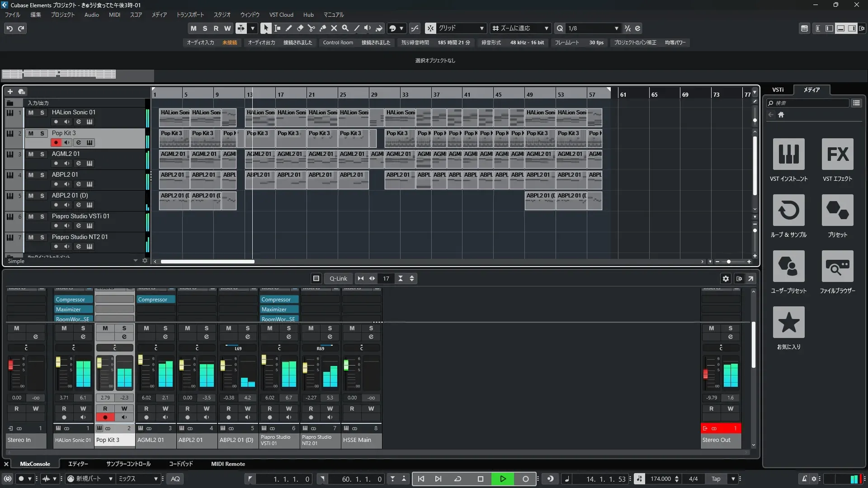This screenshot has width=868, height=488.
Task: Click the Q-Link button in MixConsole
Action: pos(338,278)
